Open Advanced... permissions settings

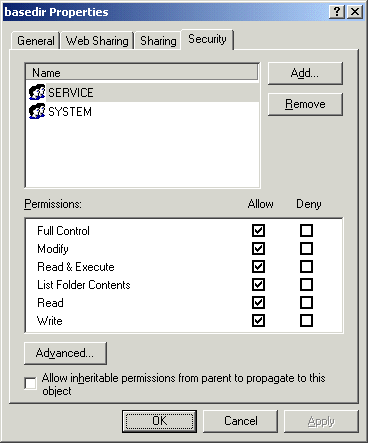[x=65, y=353]
